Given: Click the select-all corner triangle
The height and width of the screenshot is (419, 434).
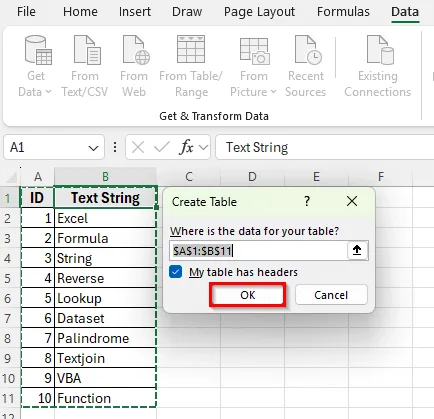Looking at the screenshot, I should 11,177.
